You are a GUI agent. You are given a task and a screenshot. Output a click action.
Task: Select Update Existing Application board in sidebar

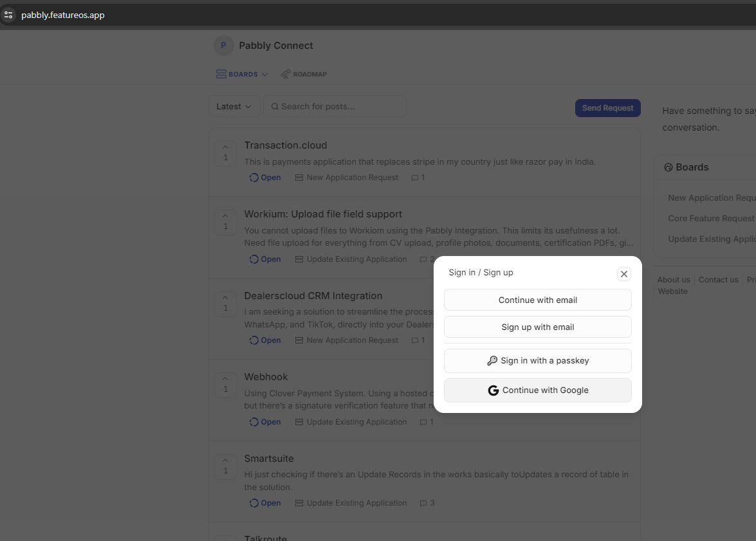pyautogui.click(x=712, y=239)
